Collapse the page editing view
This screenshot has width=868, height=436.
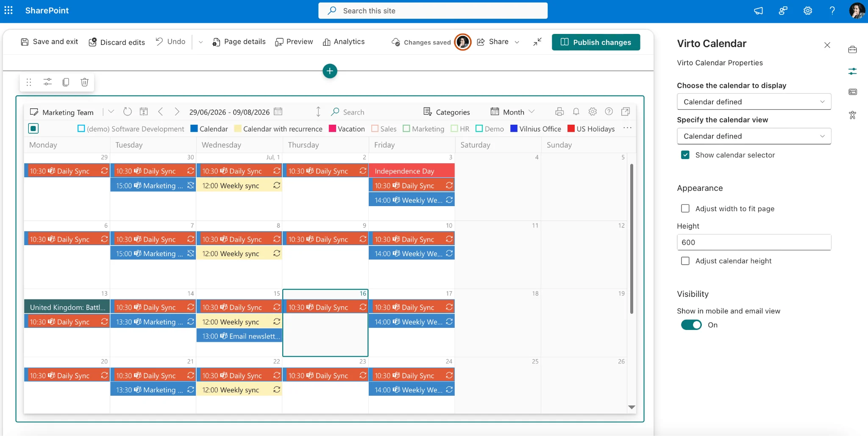tap(537, 42)
